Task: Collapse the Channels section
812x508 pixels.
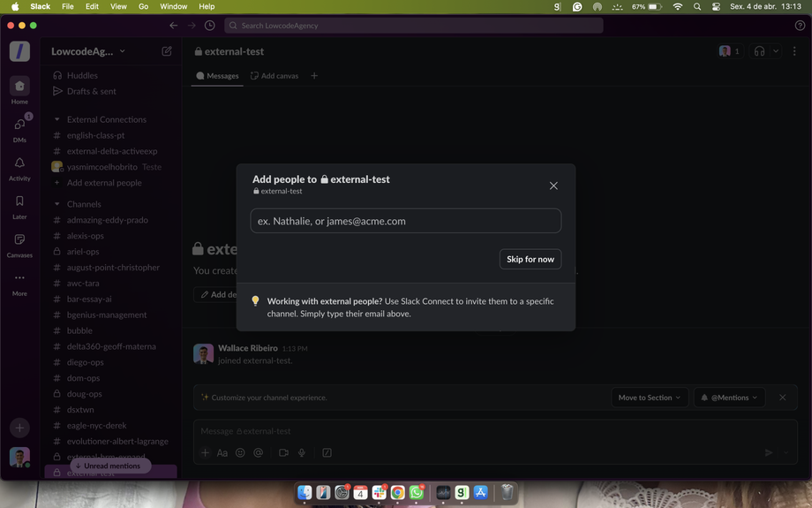Action: [57, 204]
